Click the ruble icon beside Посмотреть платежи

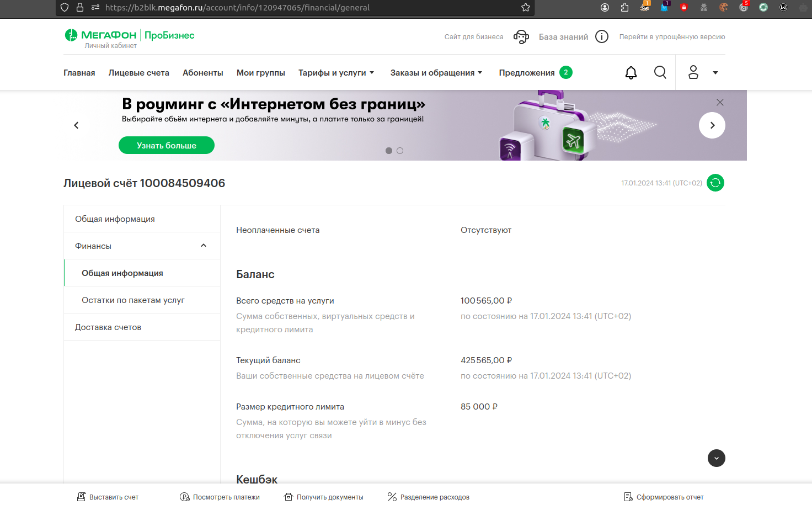[185, 497]
